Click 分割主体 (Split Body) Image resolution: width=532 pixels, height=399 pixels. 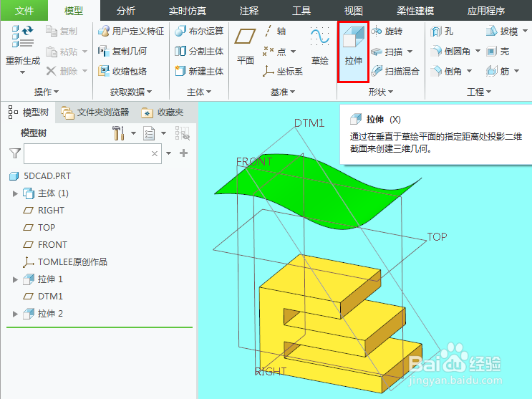pos(199,52)
